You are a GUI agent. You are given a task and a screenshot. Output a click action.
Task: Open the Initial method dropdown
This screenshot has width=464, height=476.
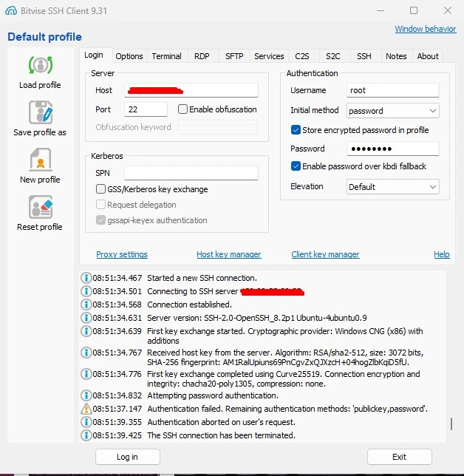click(x=393, y=111)
